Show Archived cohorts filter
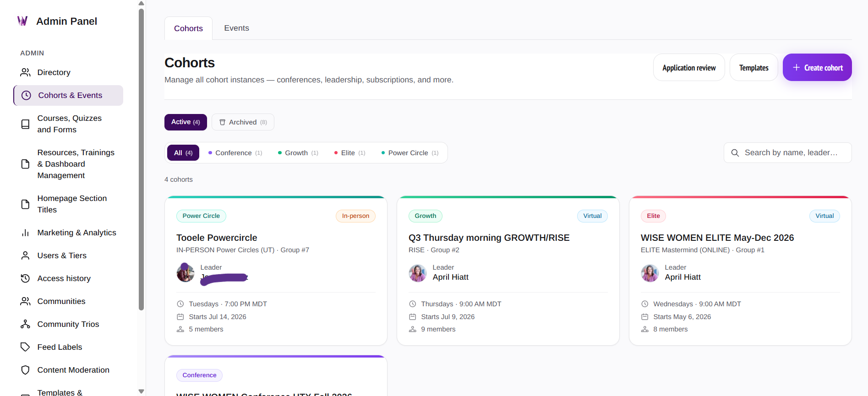The height and width of the screenshot is (396, 868). coord(243,122)
